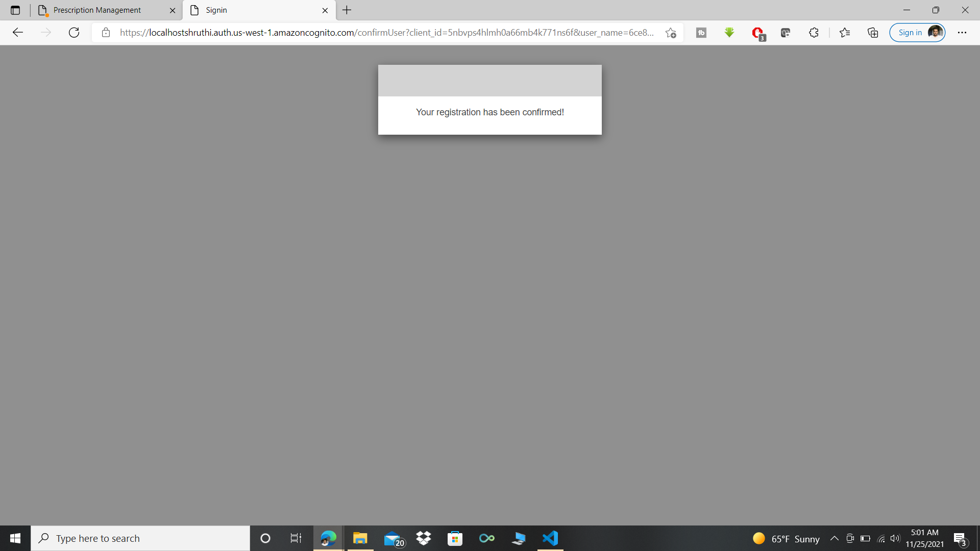Click the red ad blocker extension
The height and width of the screenshot is (551, 980).
pos(758,33)
